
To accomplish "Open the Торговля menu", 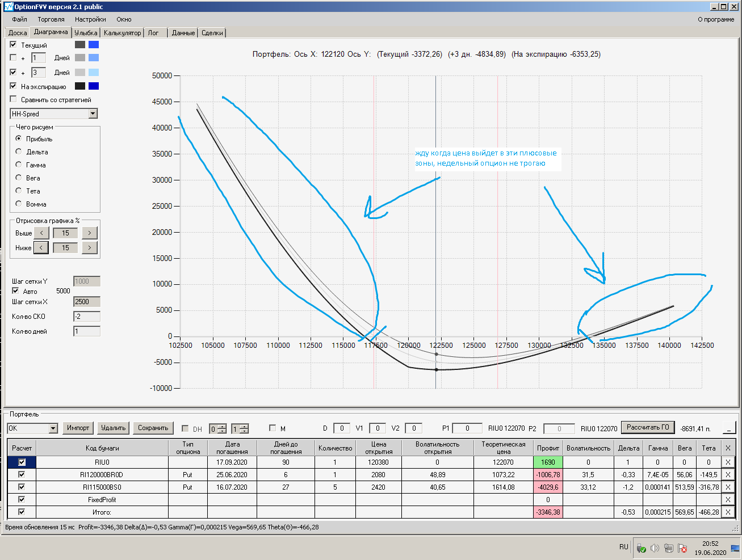I will click(x=51, y=19).
